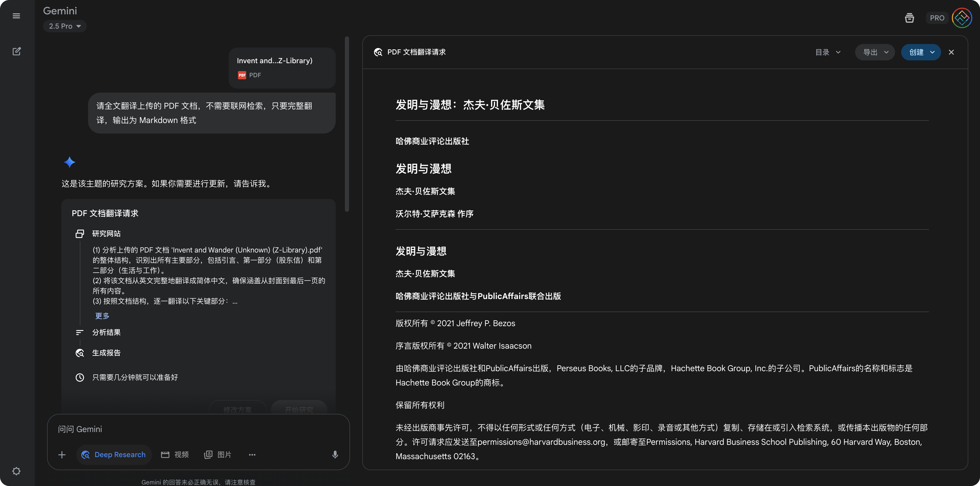Open more tools ellipsis in input bar
980x486 pixels.
pyautogui.click(x=252, y=455)
